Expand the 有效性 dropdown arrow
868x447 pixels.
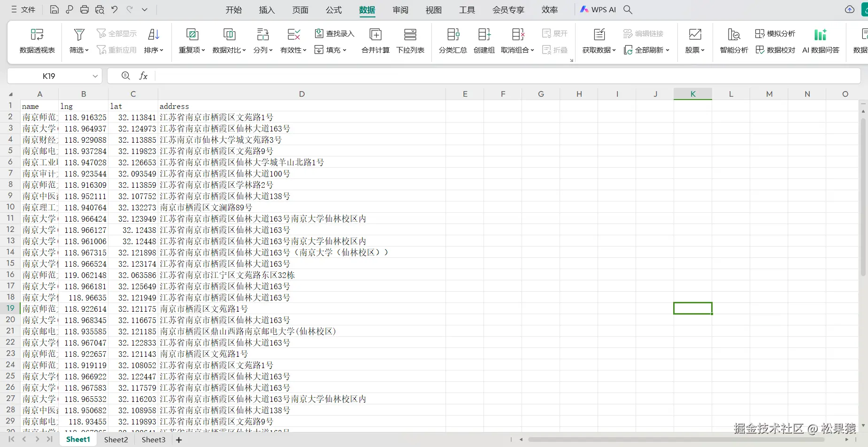point(305,50)
